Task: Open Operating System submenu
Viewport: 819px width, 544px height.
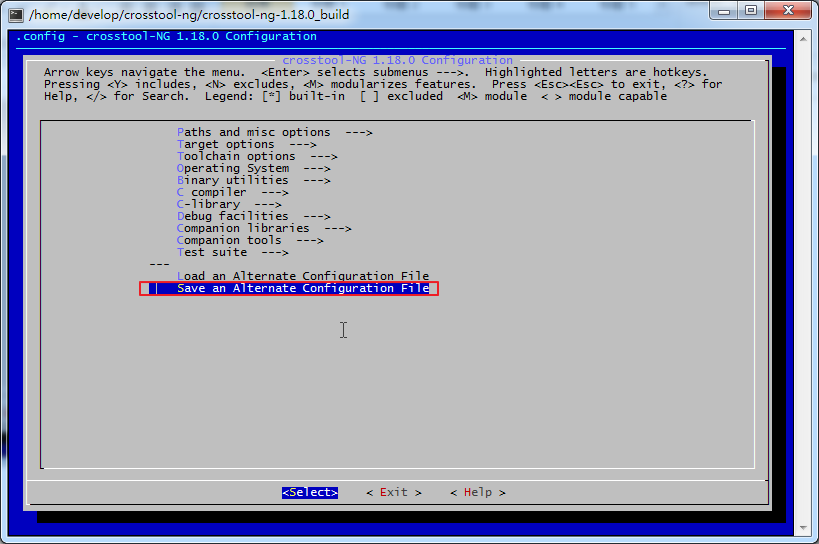Action: pyautogui.click(x=253, y=168)
